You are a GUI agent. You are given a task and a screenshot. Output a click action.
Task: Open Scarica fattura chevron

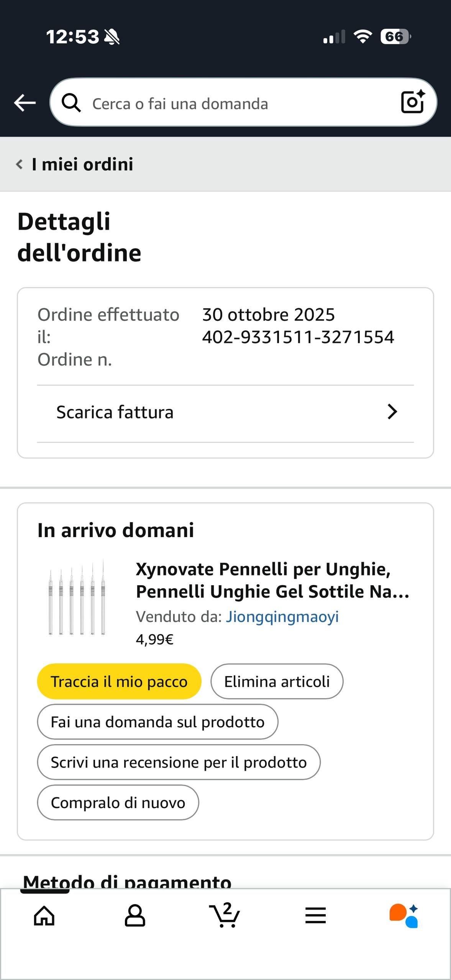click(x=392, y=412)
